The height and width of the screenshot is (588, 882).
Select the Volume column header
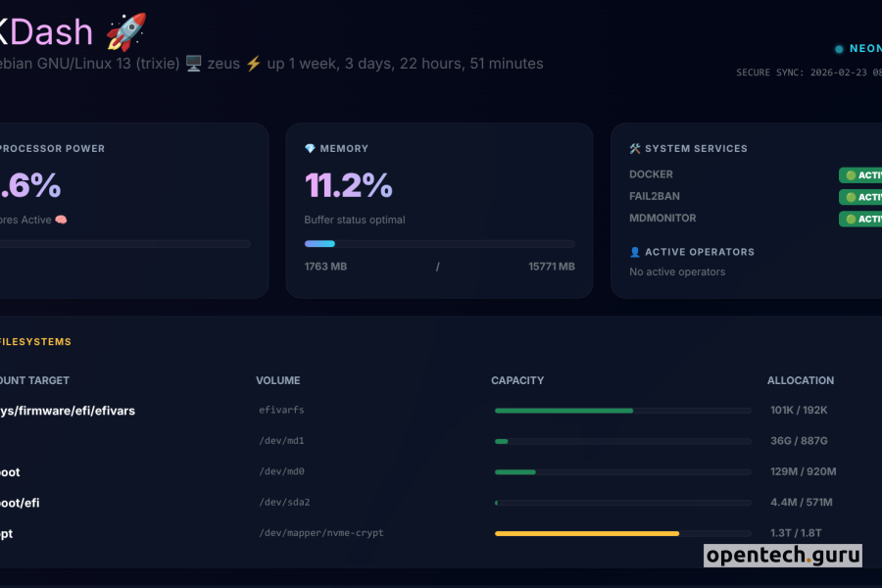coord(278,380)
